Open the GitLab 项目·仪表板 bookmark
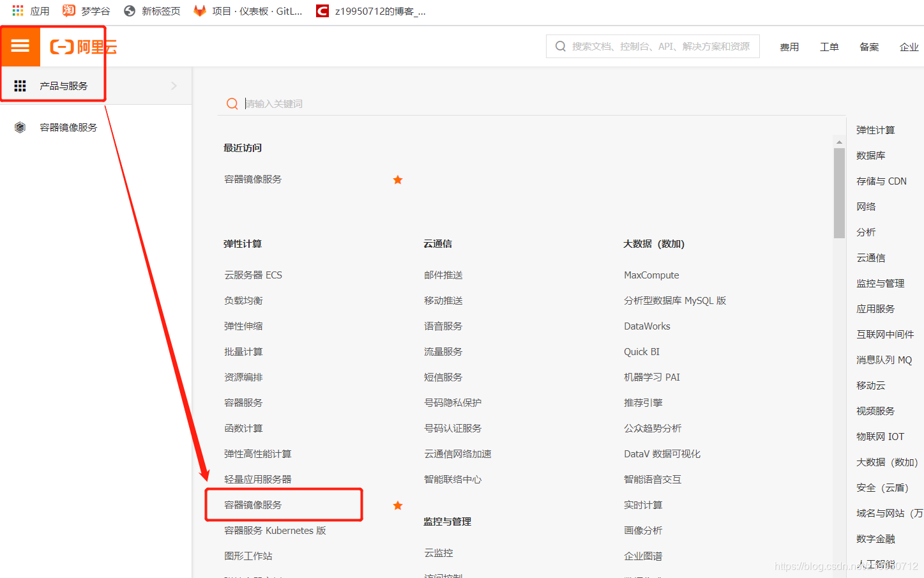 coord(248,11)
